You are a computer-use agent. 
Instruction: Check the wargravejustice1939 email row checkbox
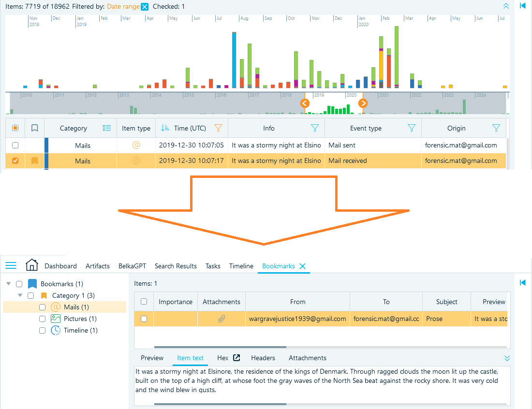144,319
